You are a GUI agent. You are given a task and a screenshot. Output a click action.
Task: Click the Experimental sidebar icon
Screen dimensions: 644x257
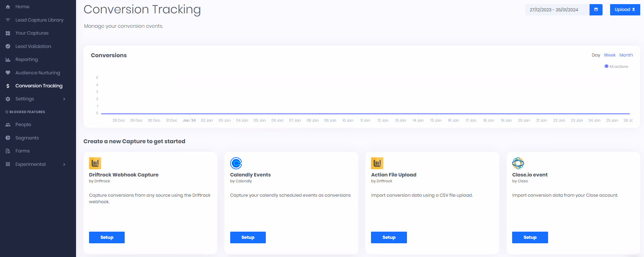[8, 164]
